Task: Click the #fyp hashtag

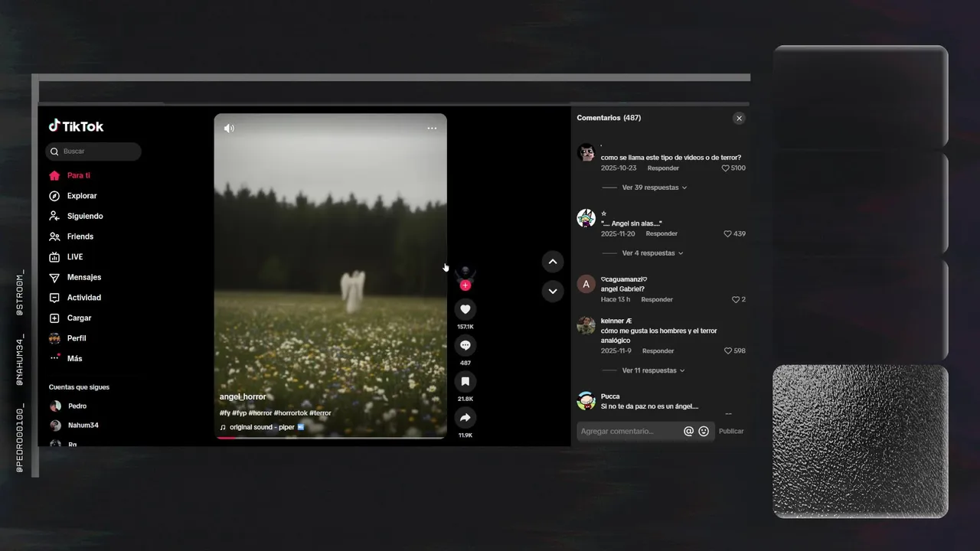Action: (x=239, y=413)
